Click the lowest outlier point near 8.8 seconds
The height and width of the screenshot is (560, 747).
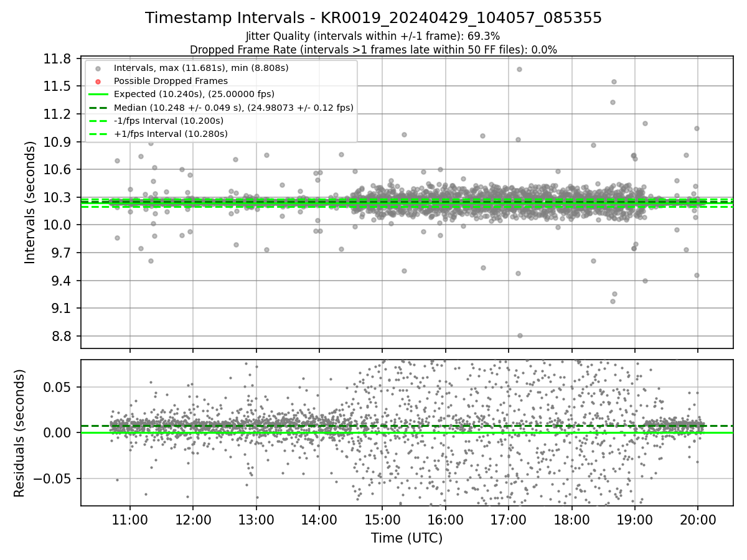(x=520, y=335)
